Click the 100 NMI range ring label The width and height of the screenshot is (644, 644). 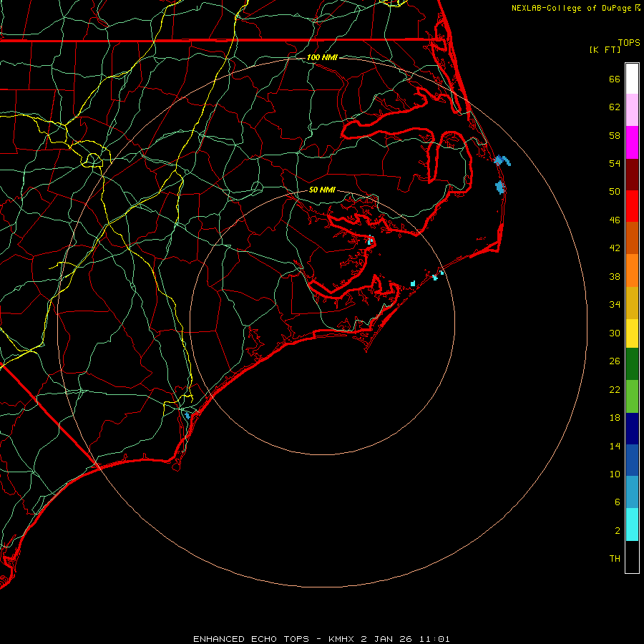tap(322, 57)
